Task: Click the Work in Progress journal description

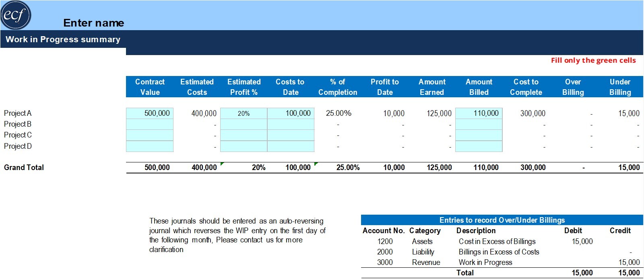Action: [485, 263]
